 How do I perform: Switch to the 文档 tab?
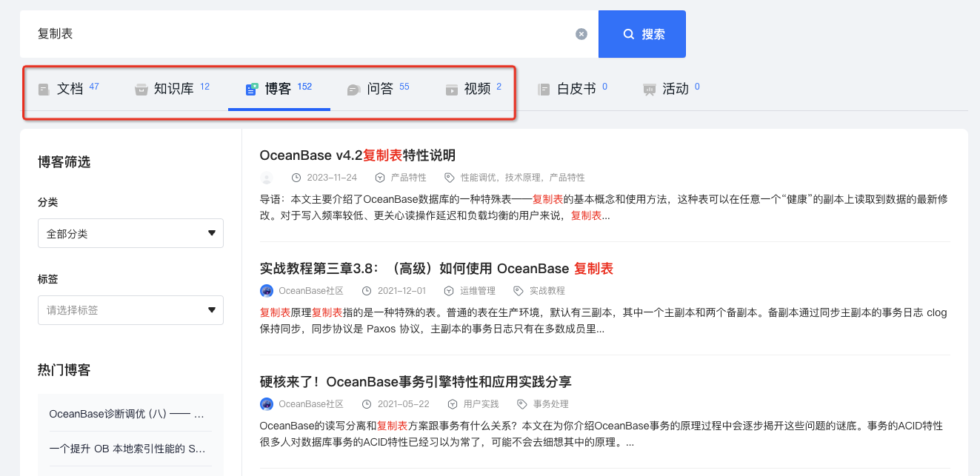tap(68, 89)
